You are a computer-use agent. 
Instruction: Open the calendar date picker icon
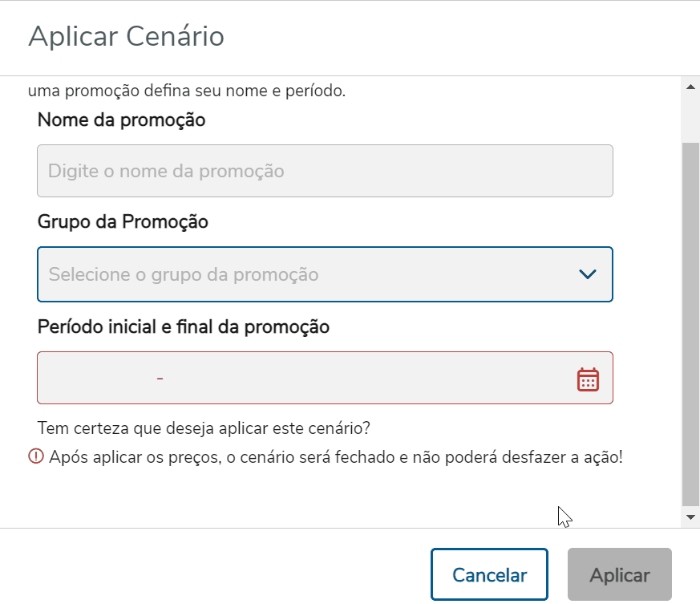click(x=588, y=379)
